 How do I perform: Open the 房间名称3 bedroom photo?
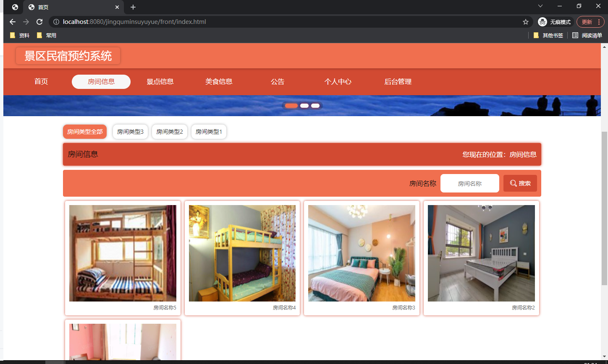coord(362,253)
